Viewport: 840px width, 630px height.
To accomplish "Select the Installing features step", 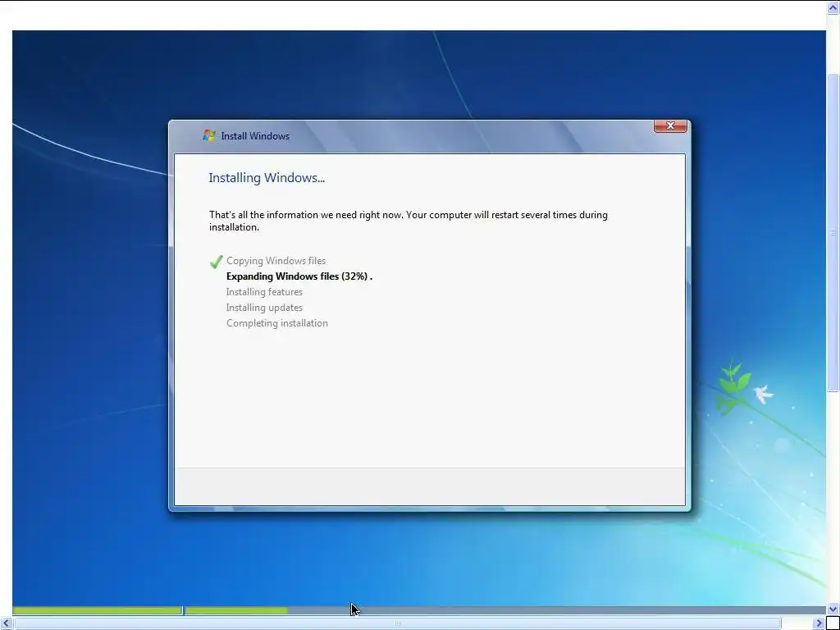I will tap(264, 292).
